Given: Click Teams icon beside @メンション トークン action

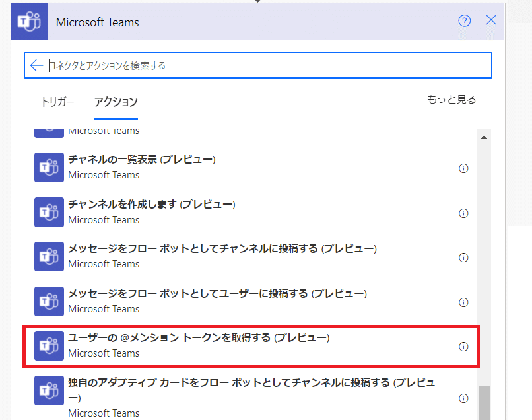Looking at the screenshot, I should (x=50, y=345).
